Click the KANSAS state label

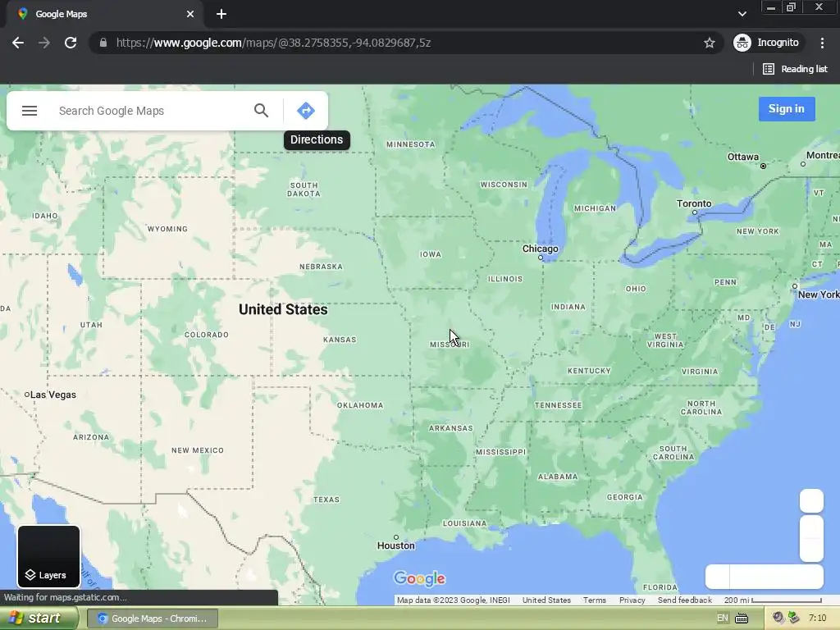click(x=340, y=340)
